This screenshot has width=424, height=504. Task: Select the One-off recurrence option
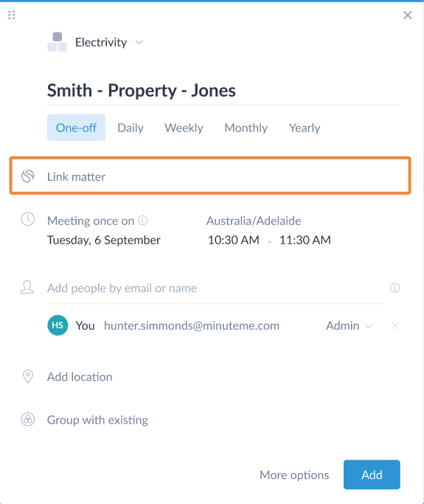coord(76,128)
